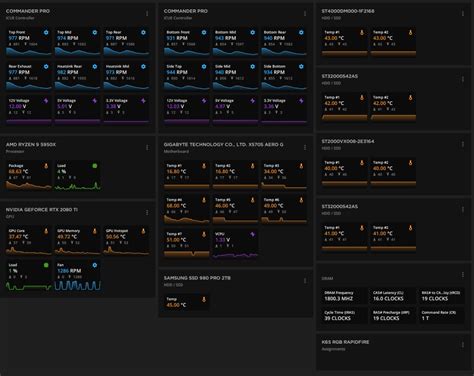This screenshot has width=474, height=376.
Task: Click the RAS# Precharge 19 Clocks tile
Action: (393, 315)
